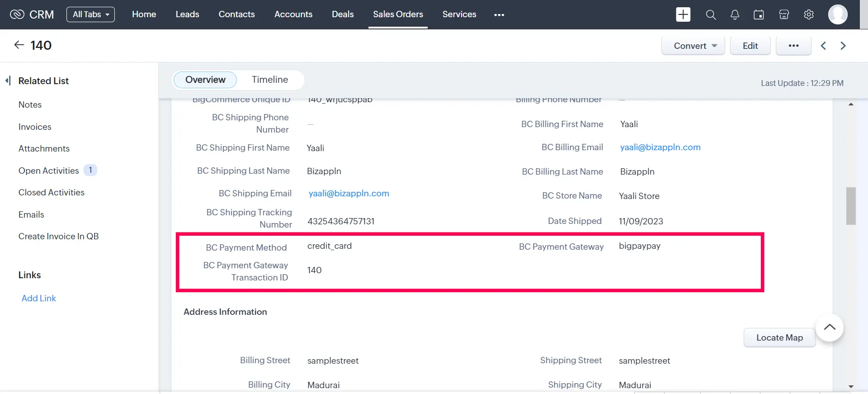Click the tracking number 43254364757131
The width and height of the screenshot is (868, 394).
(341, 221)
